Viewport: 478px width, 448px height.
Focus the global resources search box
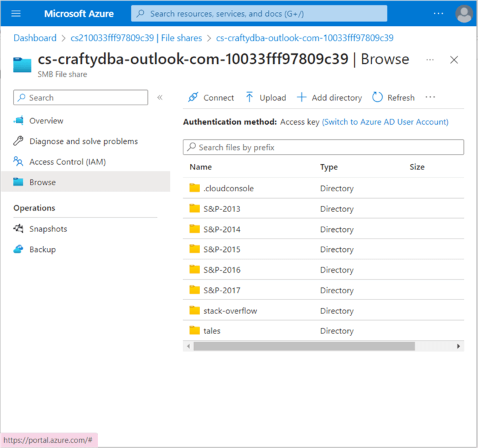[259, 14]
